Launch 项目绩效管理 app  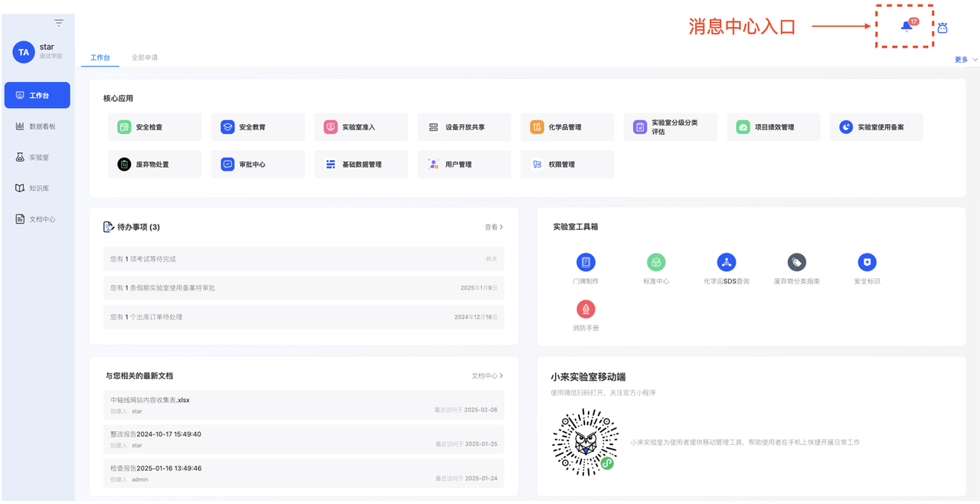pos(773,127)
